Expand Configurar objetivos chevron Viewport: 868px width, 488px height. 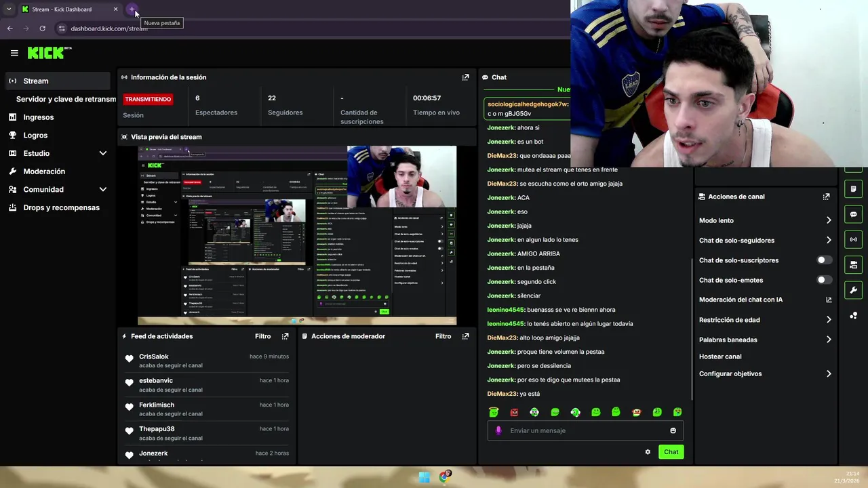tap(829, 373)
